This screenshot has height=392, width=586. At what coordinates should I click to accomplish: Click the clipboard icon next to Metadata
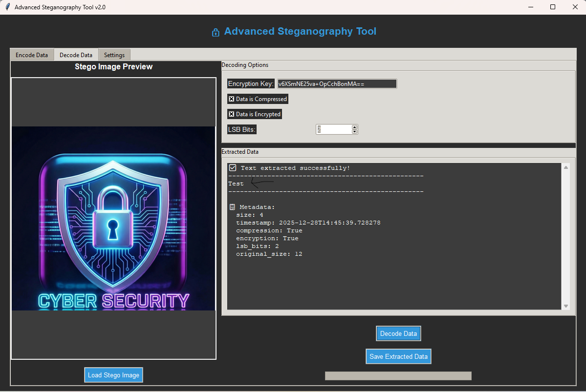tap(233, 207)
